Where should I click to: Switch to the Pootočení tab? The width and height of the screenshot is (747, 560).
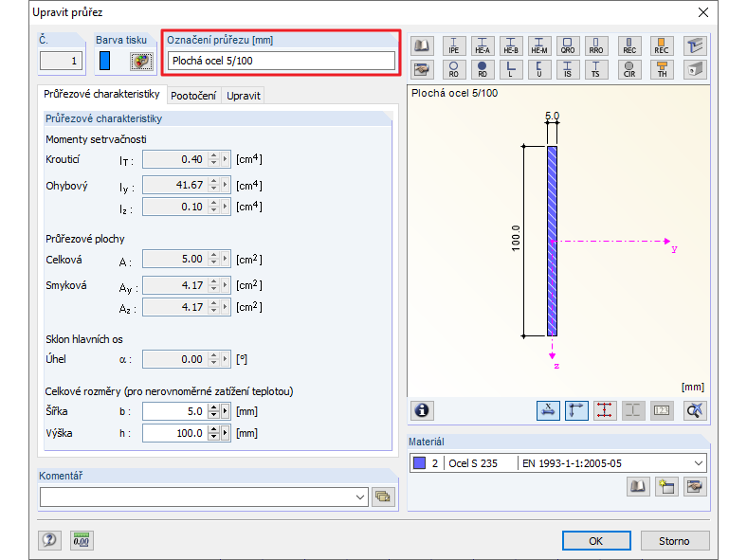(x=193, y=96)
